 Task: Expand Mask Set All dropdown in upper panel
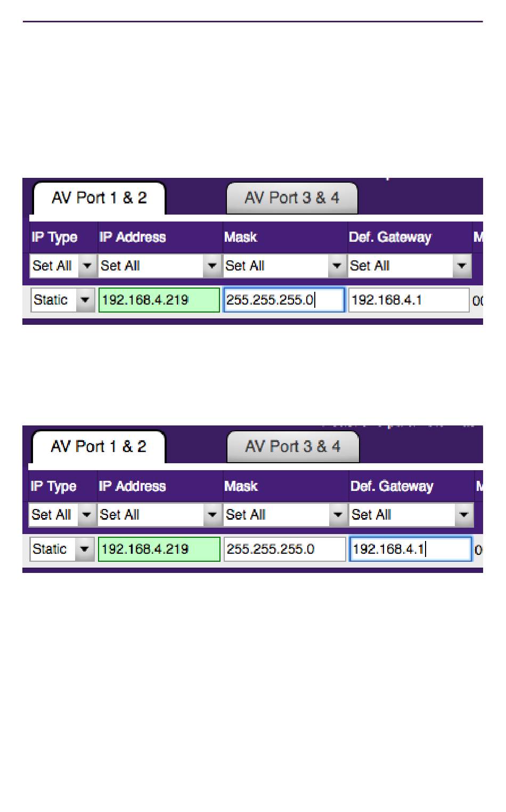click(284, 265)
